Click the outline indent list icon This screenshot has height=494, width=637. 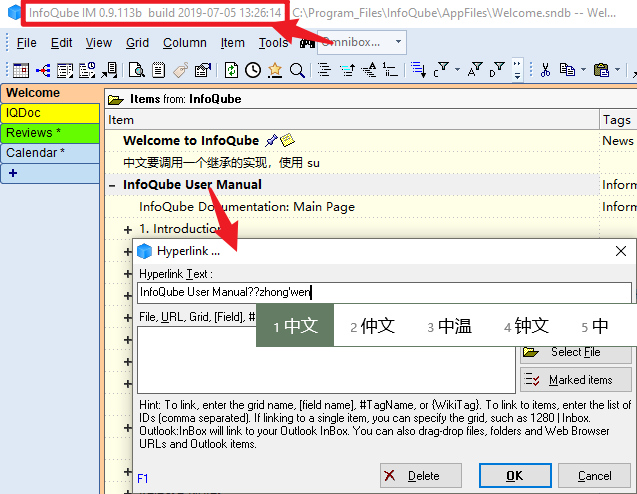click(x=324, y=70)
